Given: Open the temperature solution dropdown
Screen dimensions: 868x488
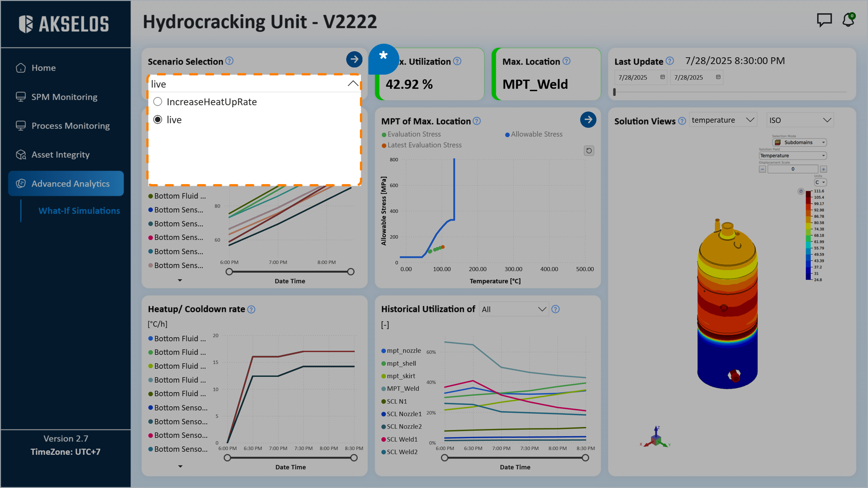Looking at the screenshot, I should (723, 120).
